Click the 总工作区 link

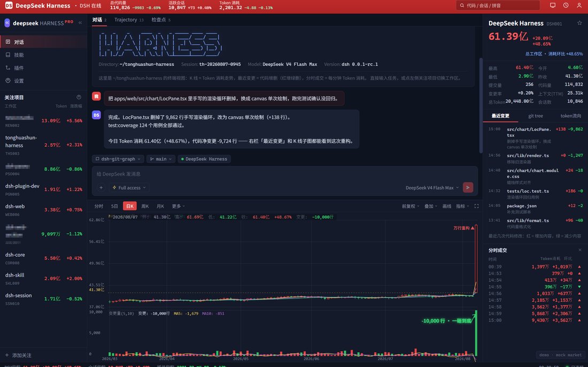click(x=533, y=53)
